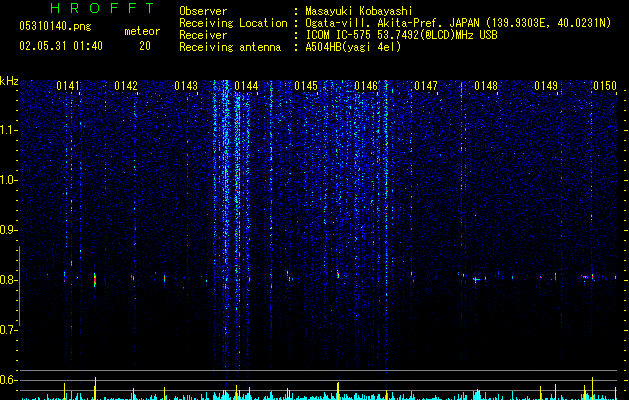Click the Receiver label

click(203, 35)
